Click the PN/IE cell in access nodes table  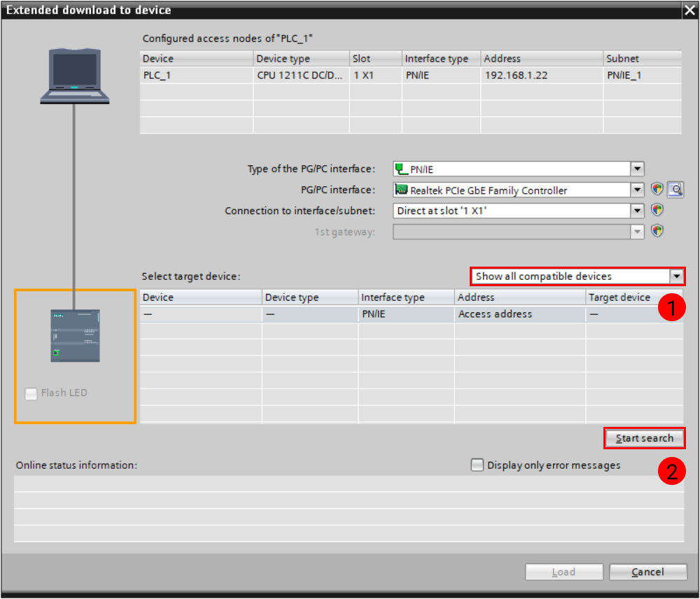[442, 75]
